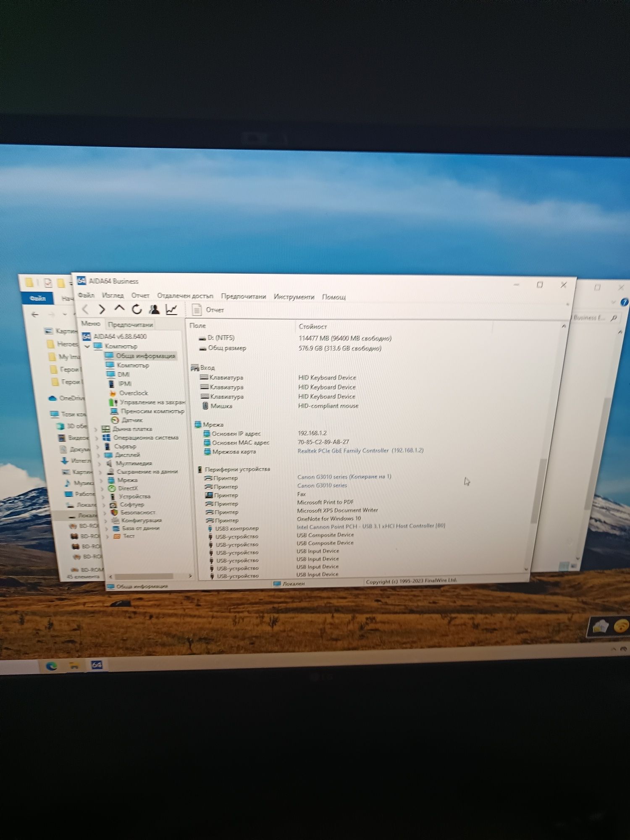Go forward with the AIDA64 forward arrow
The height and width of the screenshot is (840, 630).
pyautogui.click(x=102, y=310)
